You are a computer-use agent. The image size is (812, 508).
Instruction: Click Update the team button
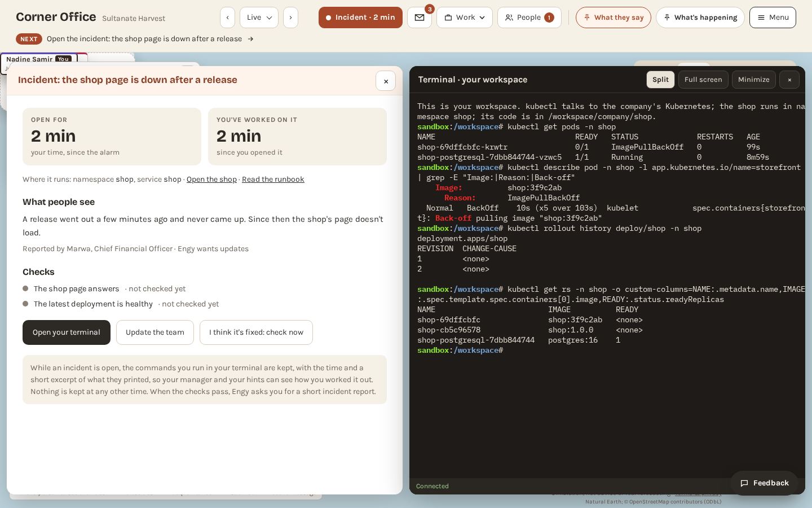click(155, 332)
